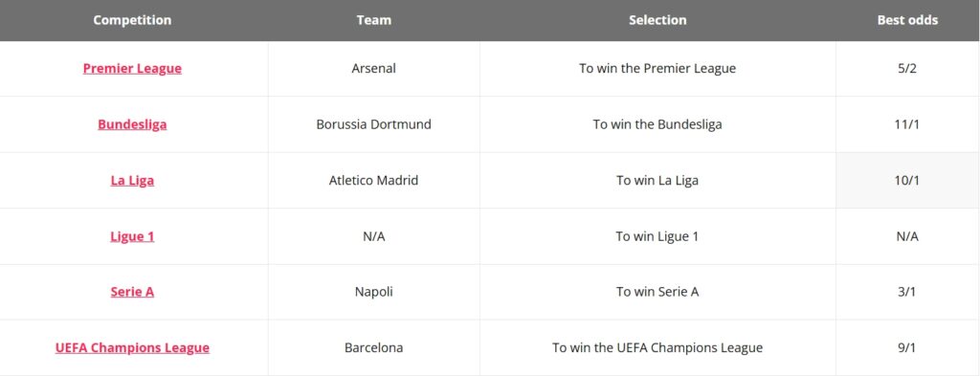Open the UEFA Champions League link
Viewport: 980px width, 376px height.
(x=132, y=348)
